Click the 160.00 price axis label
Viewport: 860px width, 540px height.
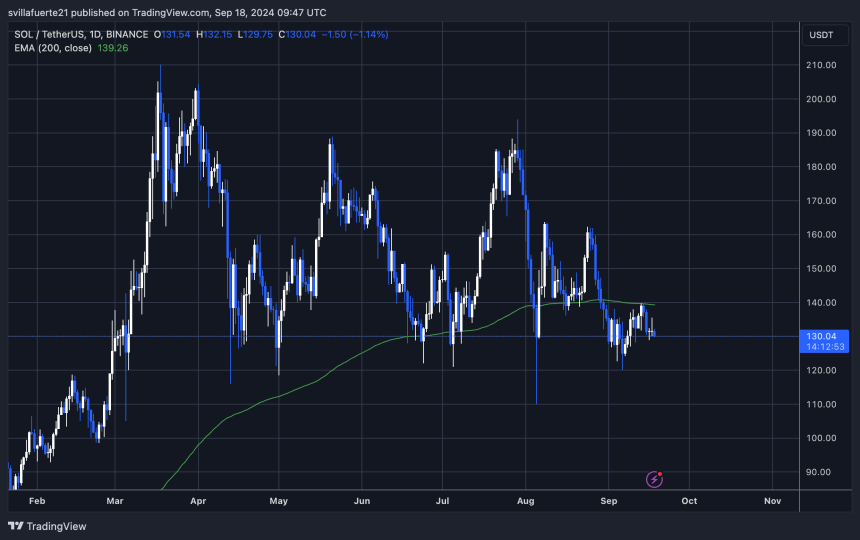click(x=821, y=235)
